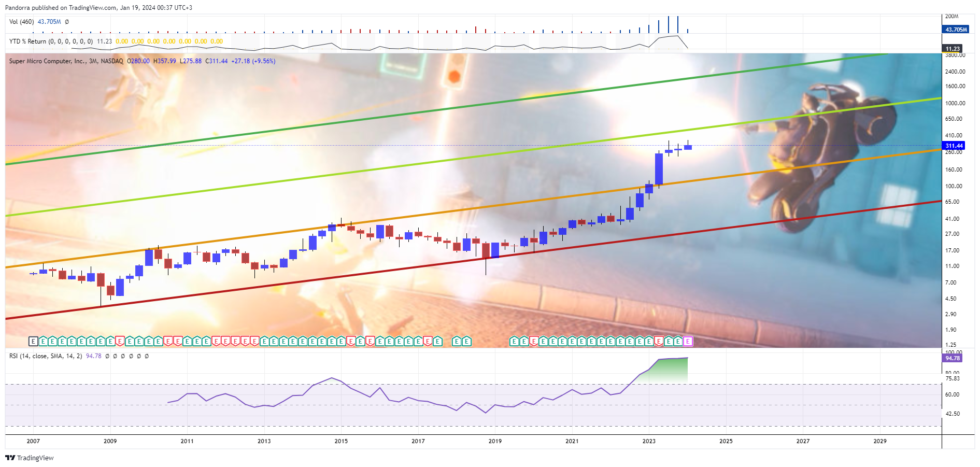Click '75.83' on the RSI scale
The width and height of the screenshot is (980, 467).
click(x=952, y=378)
